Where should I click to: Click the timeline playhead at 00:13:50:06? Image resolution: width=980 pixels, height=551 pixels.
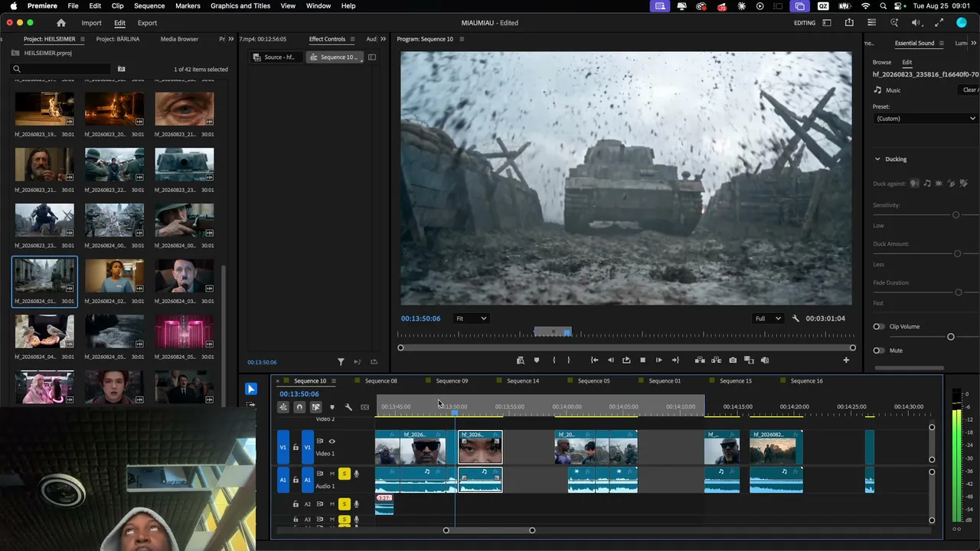click(455, 413)
